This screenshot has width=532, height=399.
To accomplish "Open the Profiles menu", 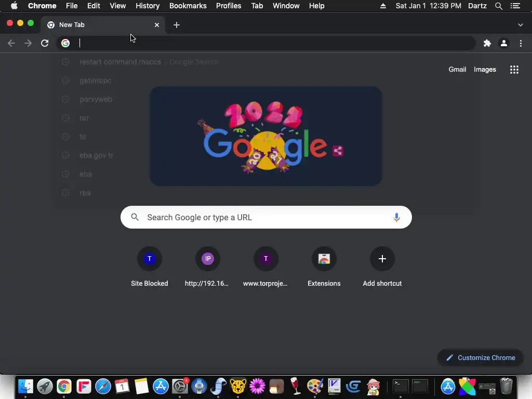I will click(x=229, y=6).
